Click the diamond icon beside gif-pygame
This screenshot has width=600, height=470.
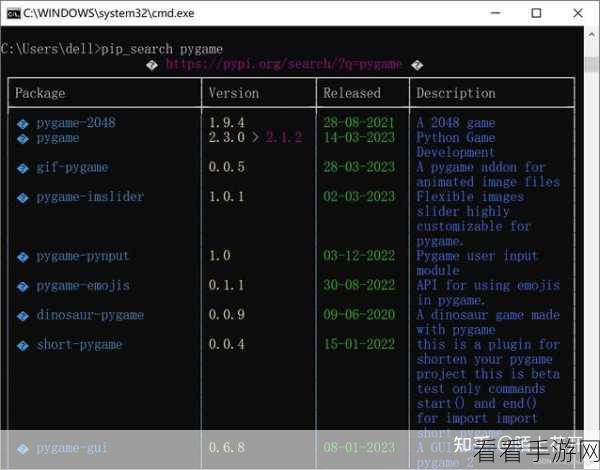tap(23, 168)
